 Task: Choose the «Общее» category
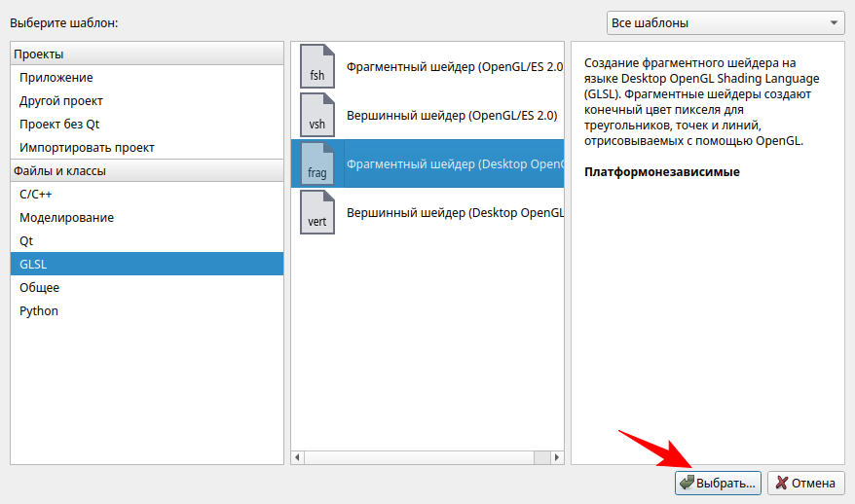(39, 288)
